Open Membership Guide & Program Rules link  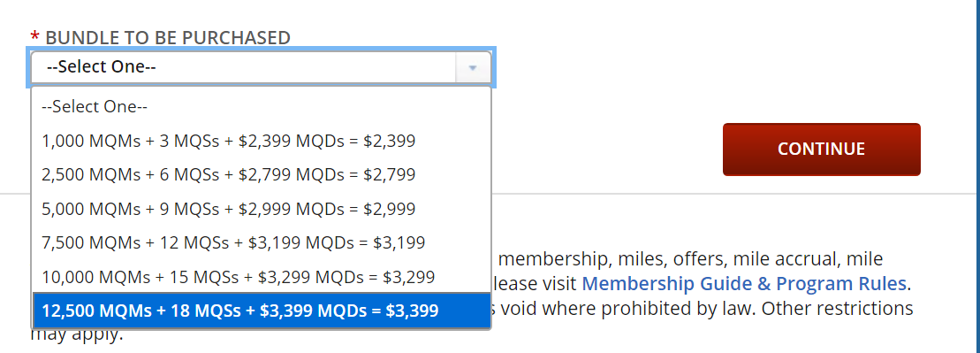[x=744, y=284]
